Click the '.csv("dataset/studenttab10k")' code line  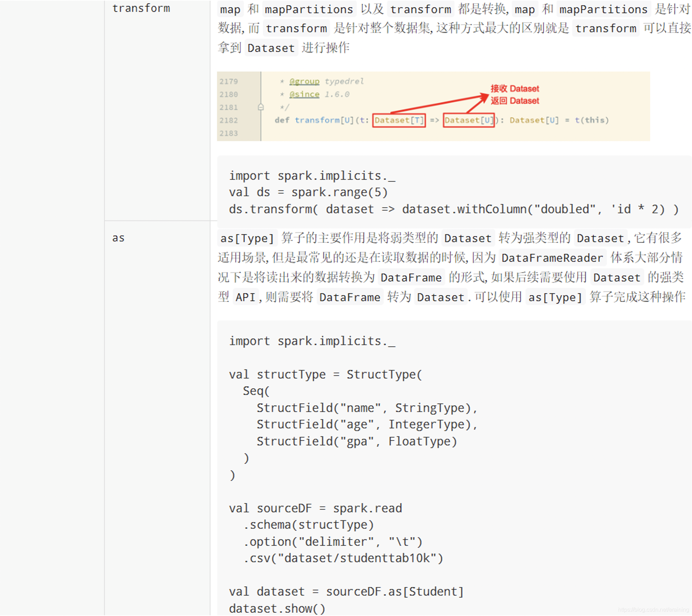point(343,558)
